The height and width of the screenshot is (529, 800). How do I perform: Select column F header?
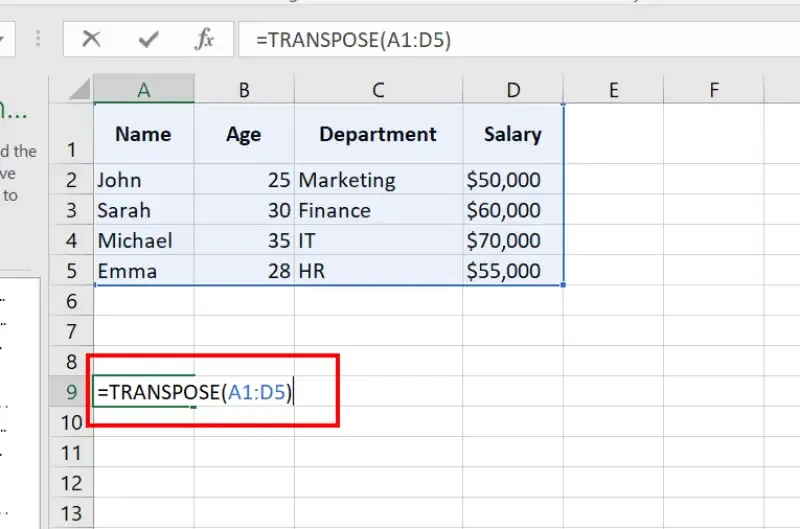point(714,89)
